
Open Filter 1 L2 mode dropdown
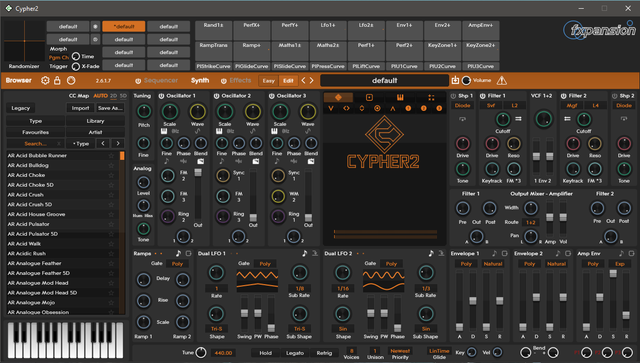(x=514, y=106)
